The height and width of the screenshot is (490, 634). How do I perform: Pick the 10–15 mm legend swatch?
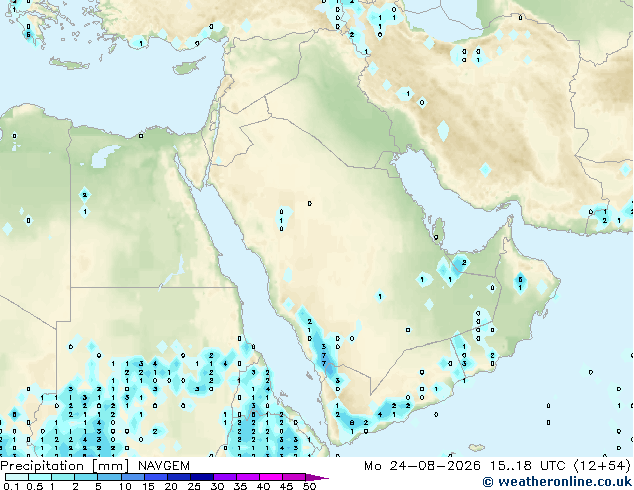tap(132, 477)
